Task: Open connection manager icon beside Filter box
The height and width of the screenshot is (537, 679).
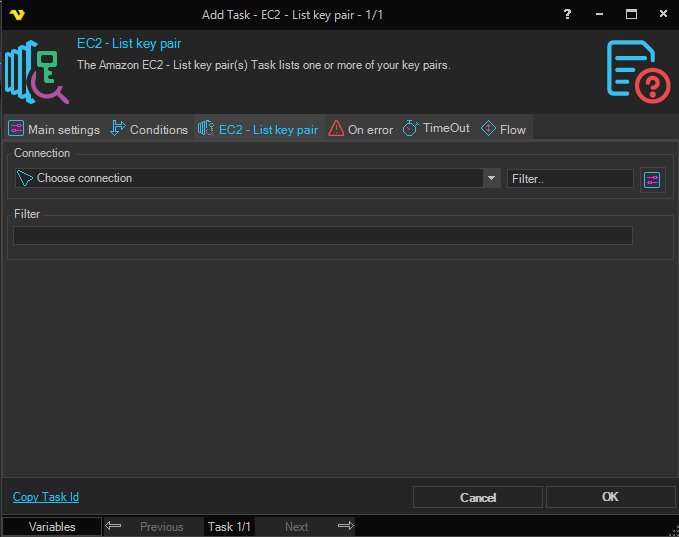Action: coord(652,179)
